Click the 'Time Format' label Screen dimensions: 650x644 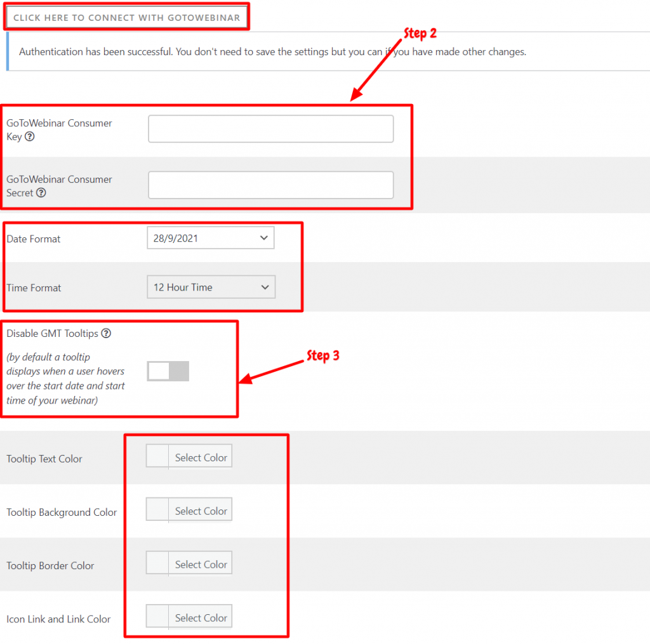click(x=34, y=288)
